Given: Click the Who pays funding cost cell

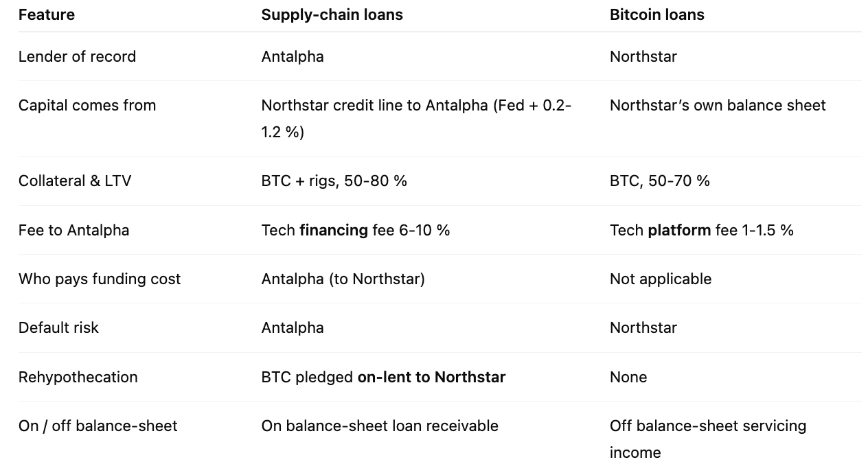Looking at the screenshot, I should tap(100, 279).
